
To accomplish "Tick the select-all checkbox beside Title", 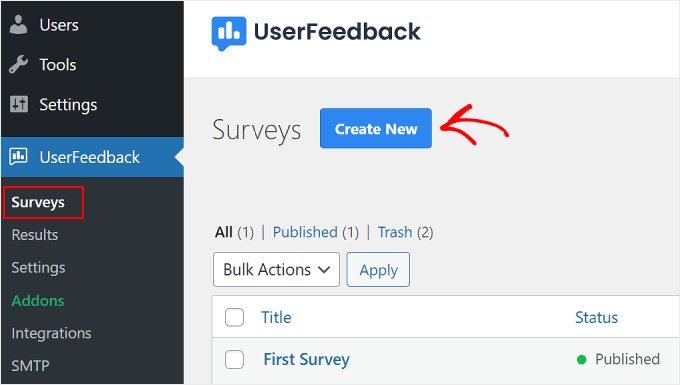I will coord(234,317).
